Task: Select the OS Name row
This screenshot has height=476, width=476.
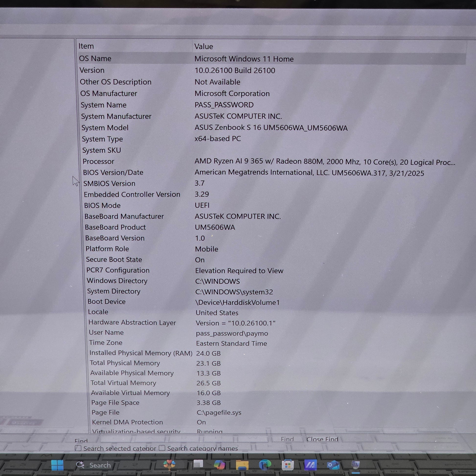Action: 95,59
